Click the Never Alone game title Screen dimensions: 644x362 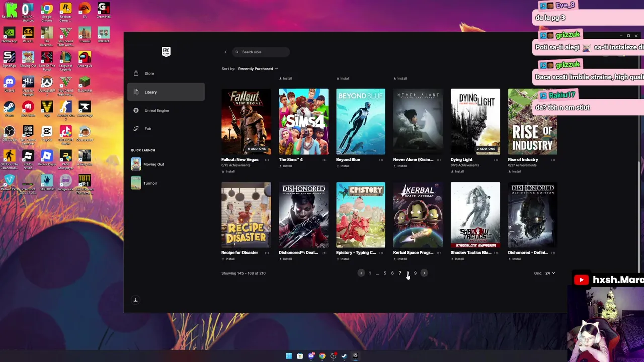pyautogui.click(x=413, y=160)
